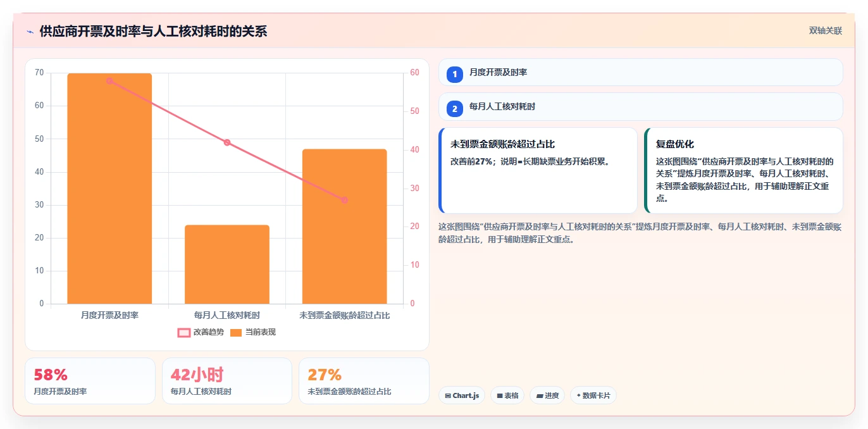Click the 复盘优化 info card
The image size is (868, 429).
[x=743, y=171]
